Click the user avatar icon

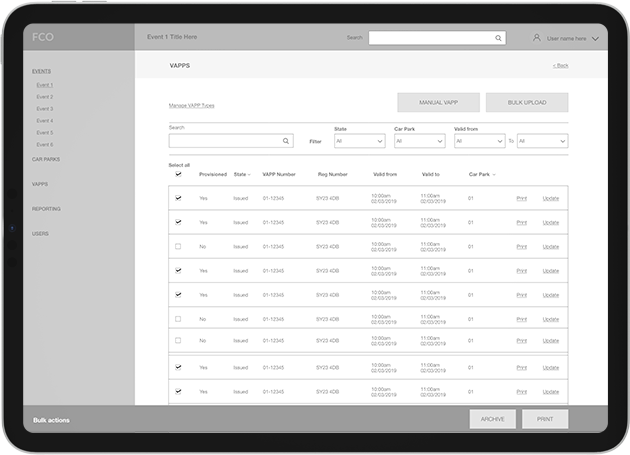536,38
